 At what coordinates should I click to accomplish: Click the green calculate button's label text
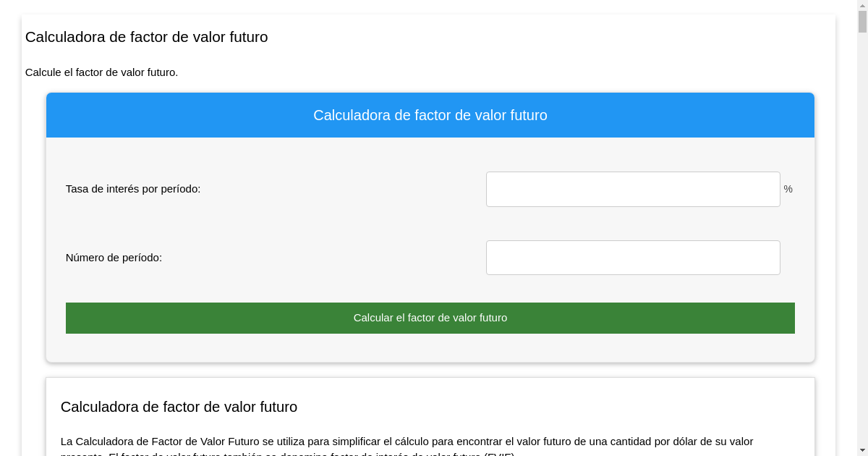pos(430,317)
